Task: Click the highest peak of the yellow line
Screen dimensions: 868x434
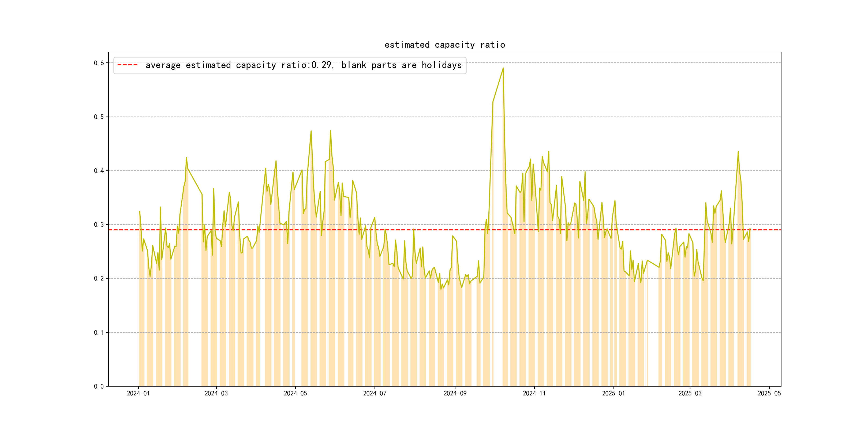Action: tap(503, 68)
